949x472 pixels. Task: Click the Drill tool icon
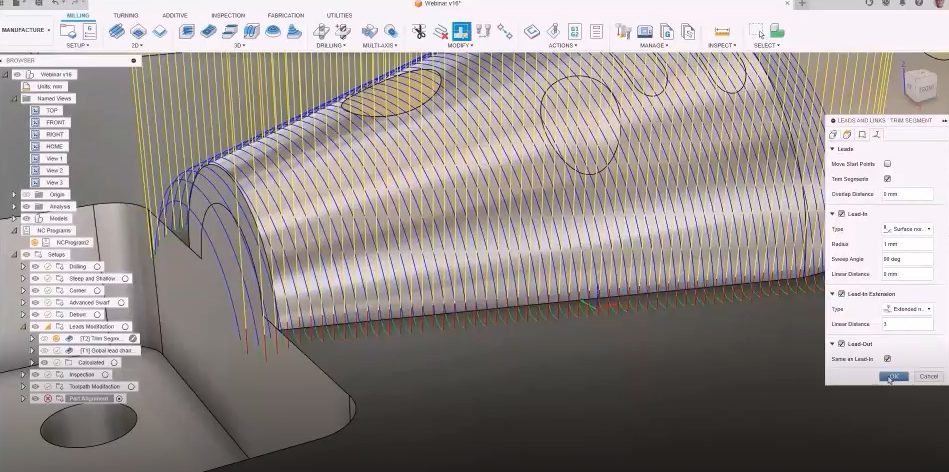[321, 31]
